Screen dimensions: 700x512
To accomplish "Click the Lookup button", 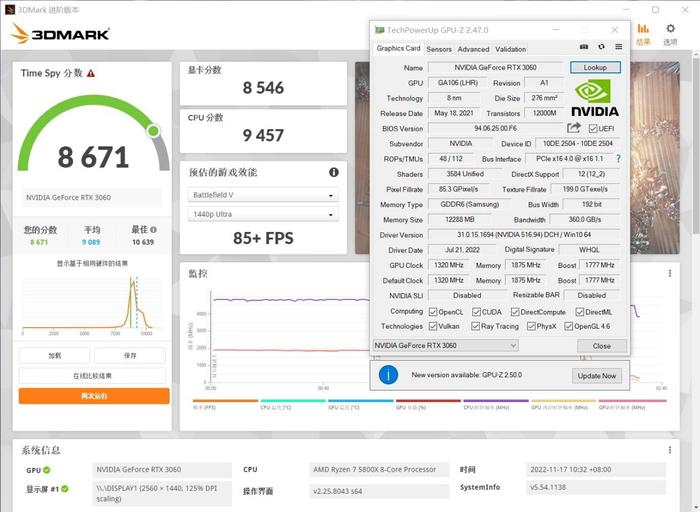I will click(595, 67).
